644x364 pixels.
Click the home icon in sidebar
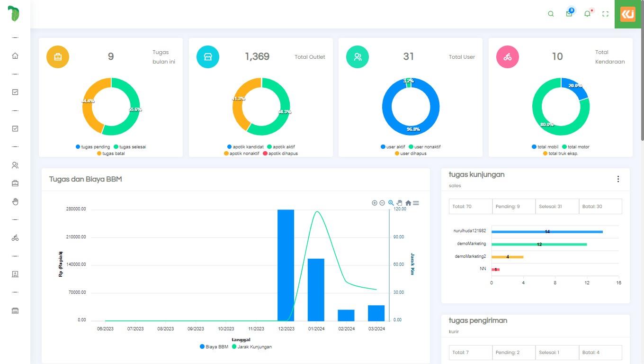15,56
